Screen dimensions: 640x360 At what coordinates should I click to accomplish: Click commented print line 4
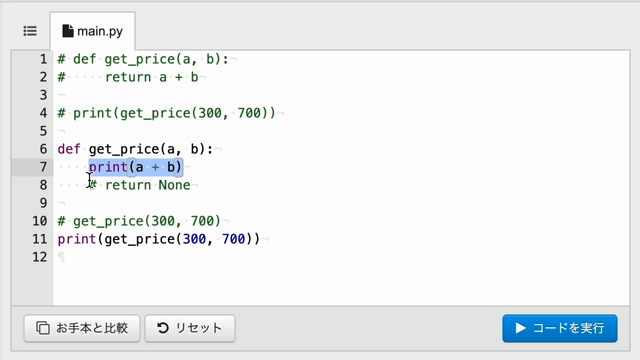coord(167,113)
